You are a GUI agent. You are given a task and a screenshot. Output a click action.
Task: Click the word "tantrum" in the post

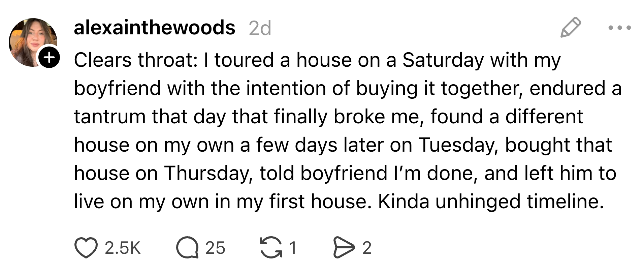click(x=109, y=117)
